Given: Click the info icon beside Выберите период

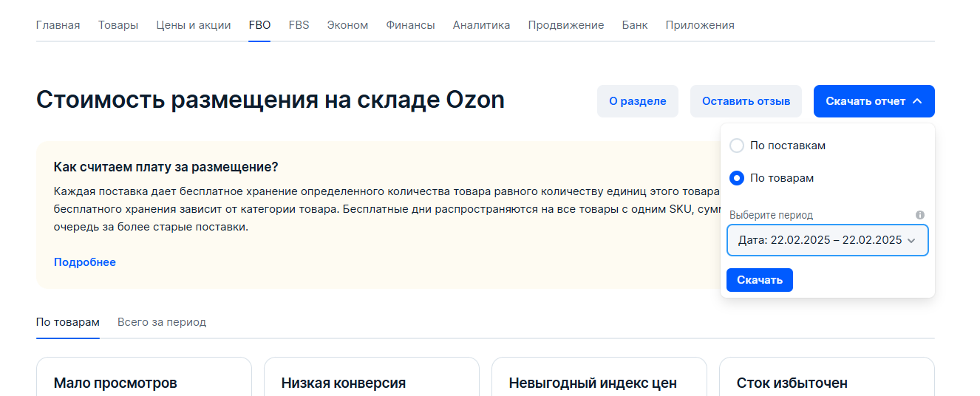Looking at the screenshot, I should pyautogui.click(x=920, y=215).
